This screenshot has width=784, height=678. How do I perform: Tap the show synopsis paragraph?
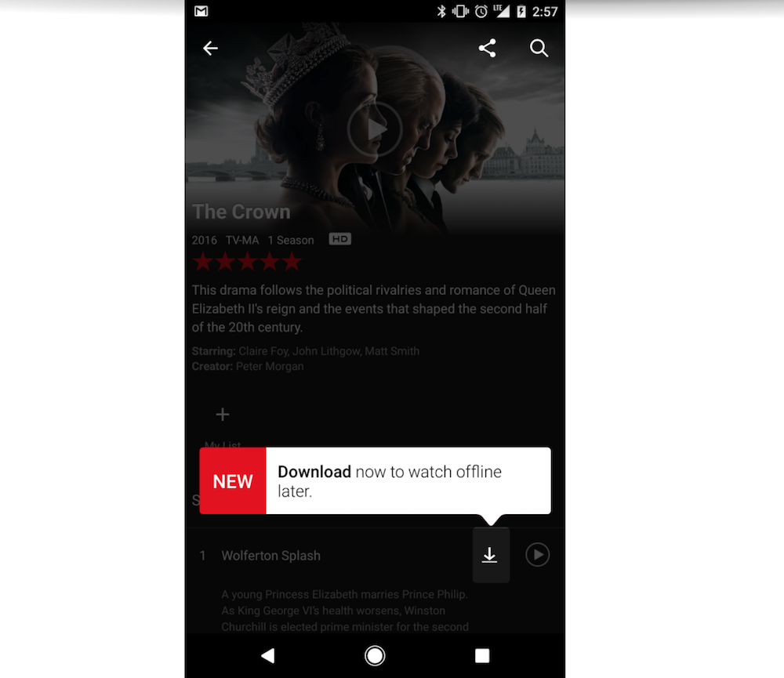tap(373, 309)
